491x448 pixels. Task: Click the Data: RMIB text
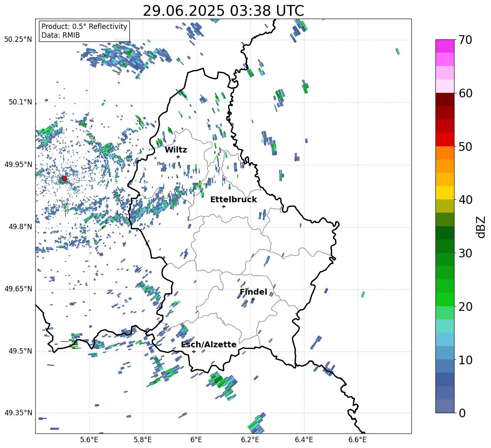[x=61, y=35]
